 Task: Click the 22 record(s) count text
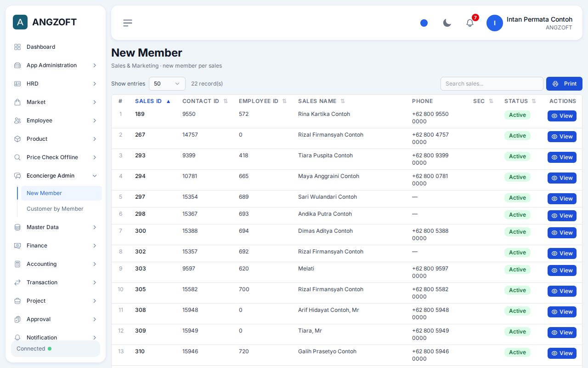pos(207,84)
